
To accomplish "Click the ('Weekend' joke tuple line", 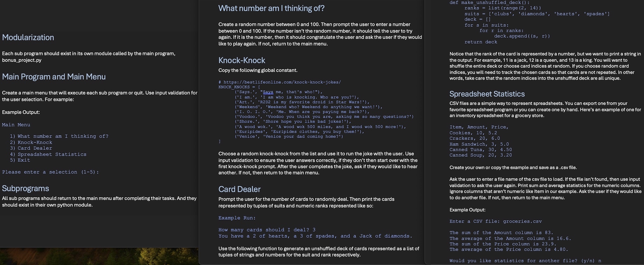I will click(309, 107).
